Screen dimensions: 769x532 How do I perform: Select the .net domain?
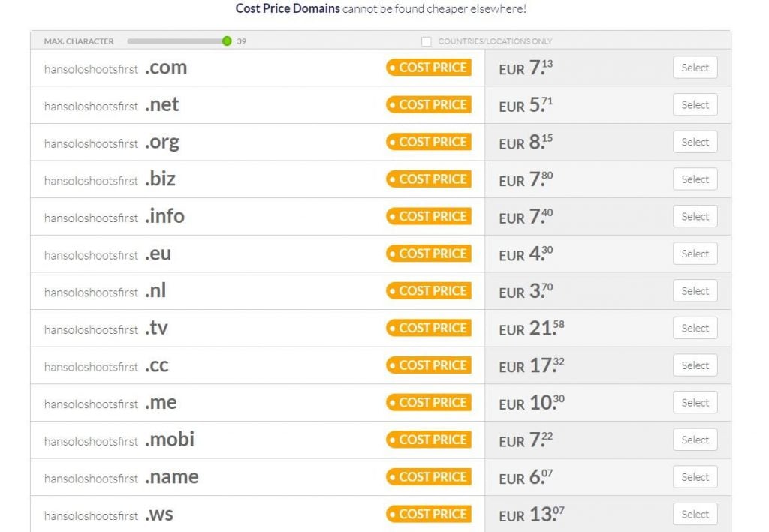(x=695, y=105)
